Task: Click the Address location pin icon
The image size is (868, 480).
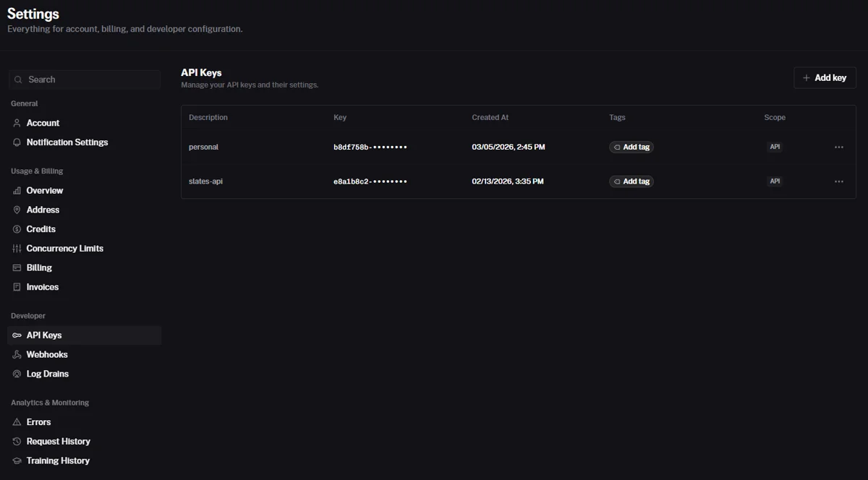Action: point(17,210)
